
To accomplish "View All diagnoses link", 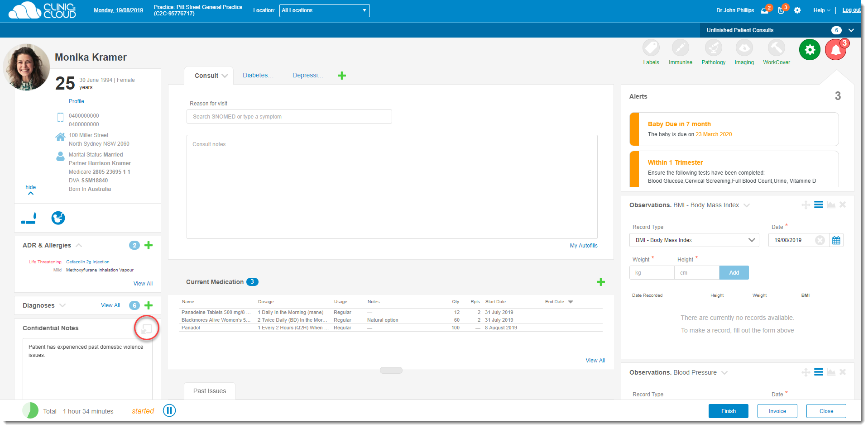I will (110, 305).
